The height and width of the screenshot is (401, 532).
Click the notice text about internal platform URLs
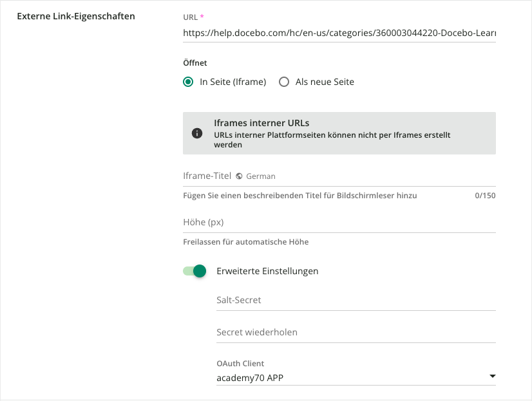(x=332, y=140)
